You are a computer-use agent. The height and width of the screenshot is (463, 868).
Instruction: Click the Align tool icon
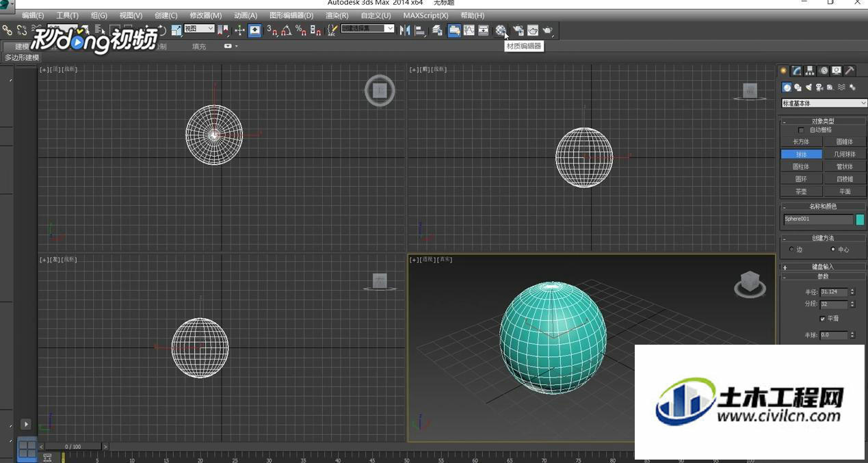(x=420, y=30)
